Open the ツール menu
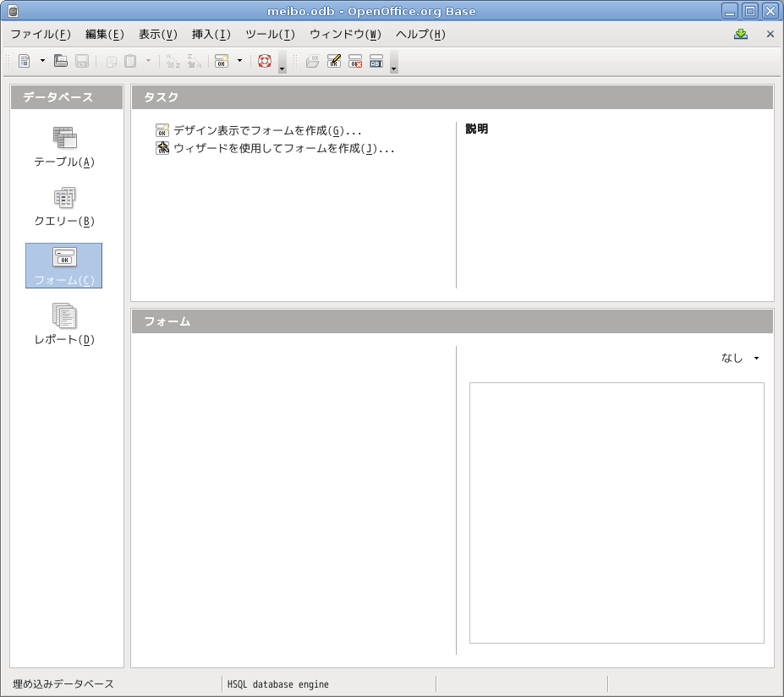 click(270, 35)
